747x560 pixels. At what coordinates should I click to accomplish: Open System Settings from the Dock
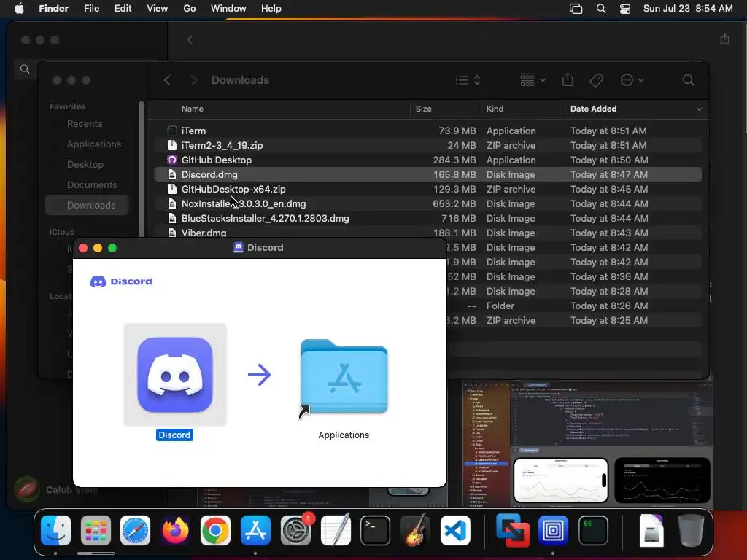pos(295,531)
